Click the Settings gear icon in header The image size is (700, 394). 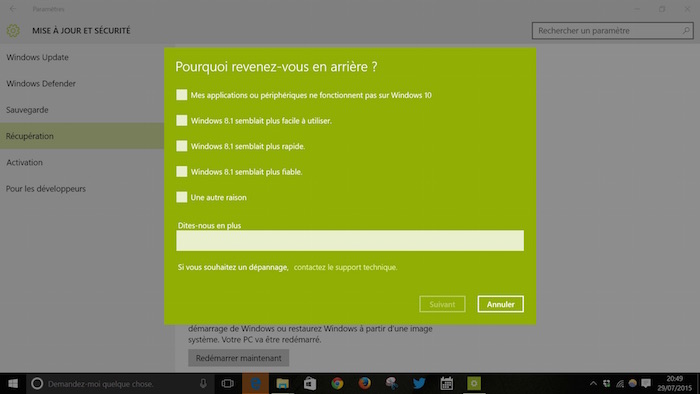(13, 31)
